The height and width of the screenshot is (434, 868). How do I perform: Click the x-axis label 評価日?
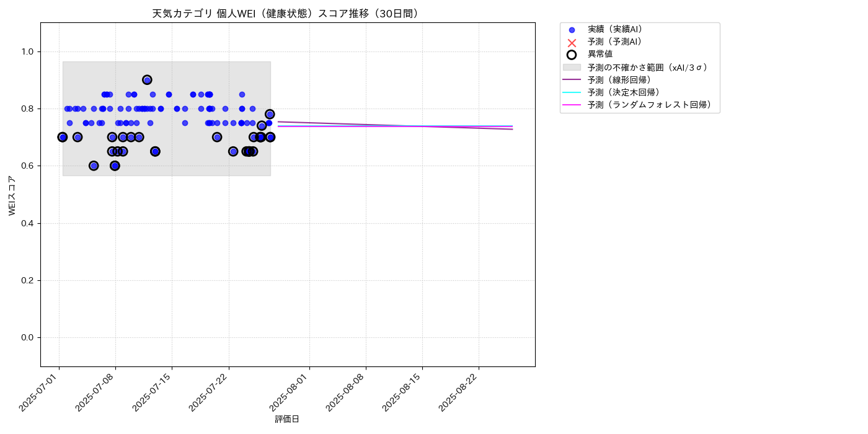(287, 419)
